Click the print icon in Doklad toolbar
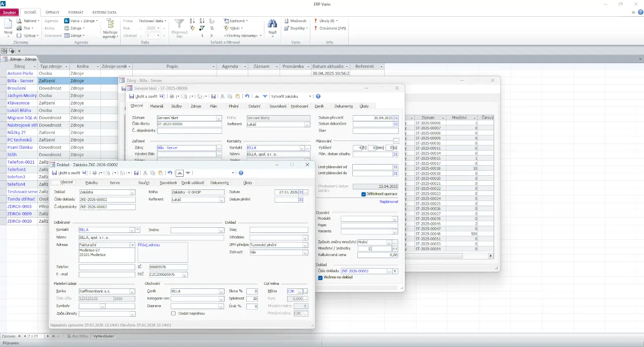This screenshot has height=347, width=644. [94, 173]
